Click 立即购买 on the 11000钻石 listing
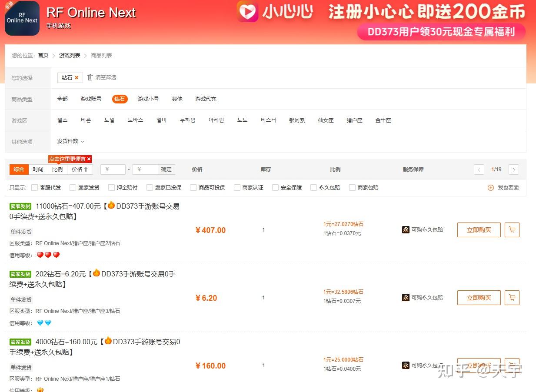The height and width of the screenshot is (392, 536). [x=479, y=230]
